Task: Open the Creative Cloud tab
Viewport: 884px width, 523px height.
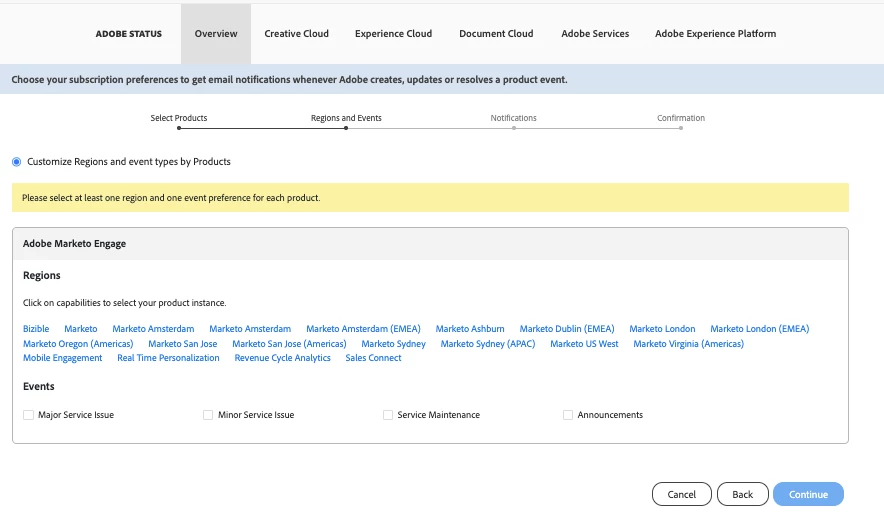Action: 297,34
